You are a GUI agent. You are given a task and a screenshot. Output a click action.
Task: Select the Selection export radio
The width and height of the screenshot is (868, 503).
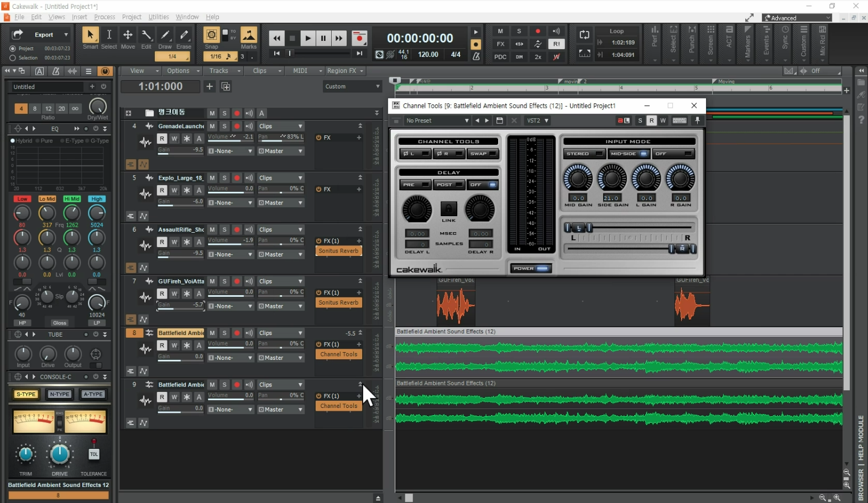(13, 57)
